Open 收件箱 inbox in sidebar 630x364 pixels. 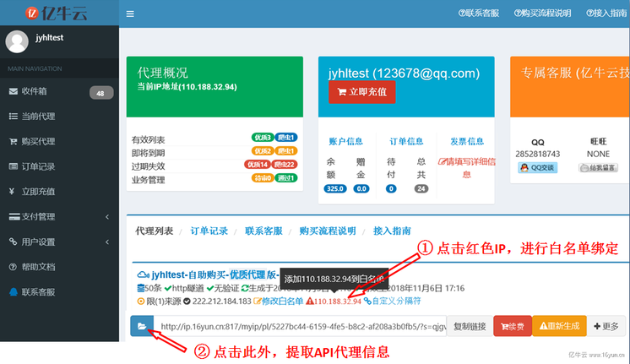tap(34, 91)
